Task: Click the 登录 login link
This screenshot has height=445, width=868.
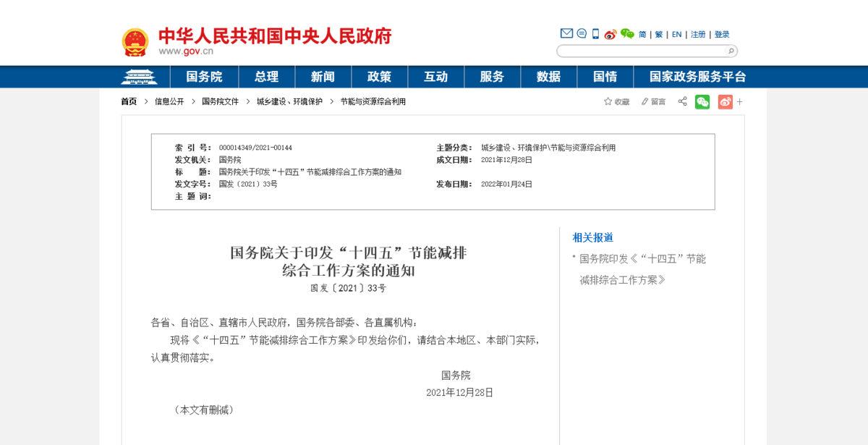Action: pos(722,35)
